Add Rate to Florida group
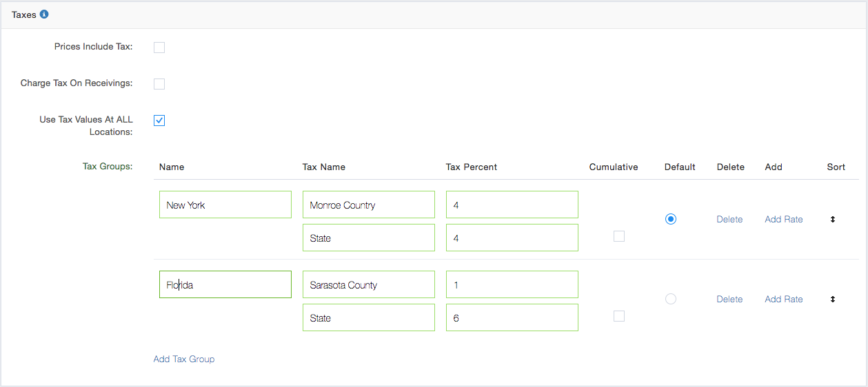Image resolution: width=868 pixels, height=387 pixels. (784, 300)
